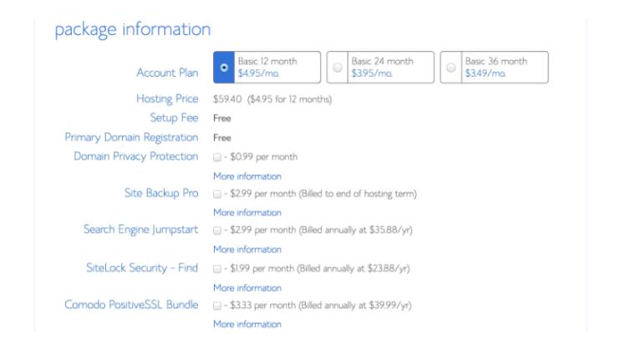
Task: Click the $59.40 hosting price text
Action: (227, 99)
